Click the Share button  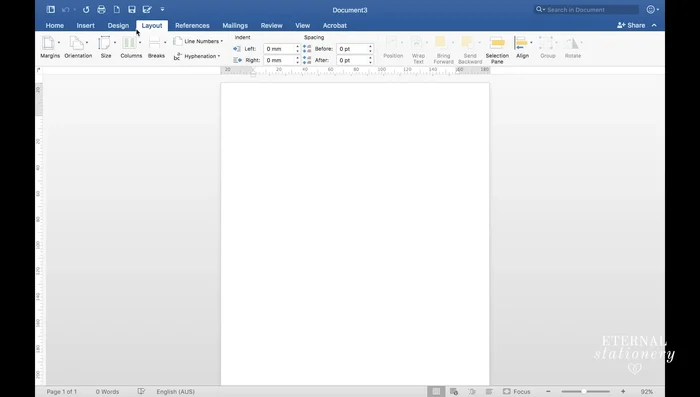click(x=631, y=25)
